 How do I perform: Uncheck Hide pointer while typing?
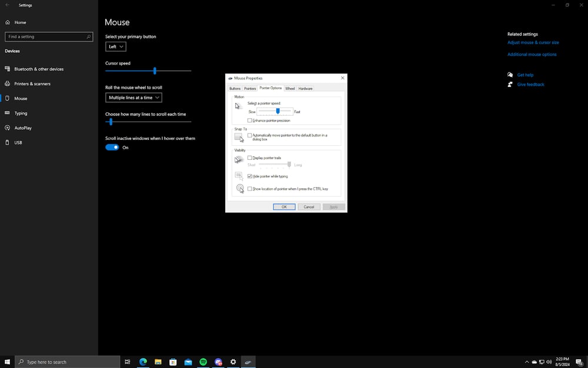(x=249, y=176)
